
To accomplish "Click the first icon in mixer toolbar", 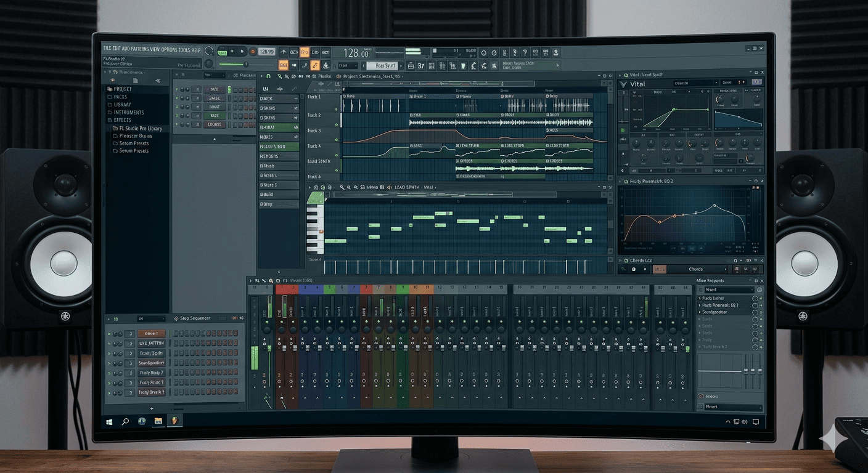I will 257,280.
